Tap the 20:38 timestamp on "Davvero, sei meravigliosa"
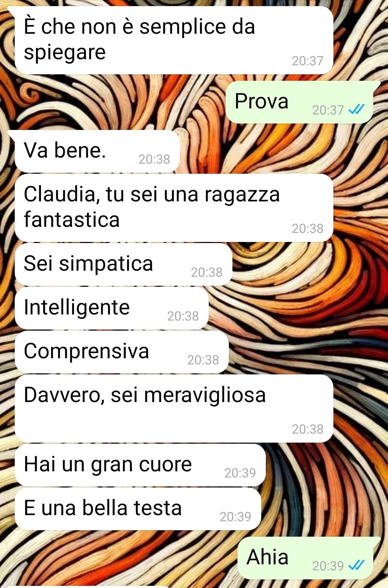The height and width of the screenshot is (588, 388). [x=308, y=429]
